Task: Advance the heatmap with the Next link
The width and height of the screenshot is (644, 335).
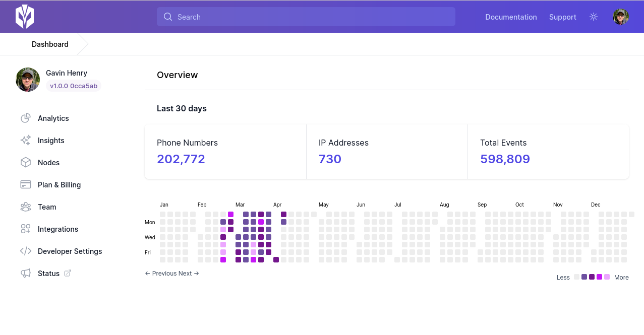Action: coord(189,273)
